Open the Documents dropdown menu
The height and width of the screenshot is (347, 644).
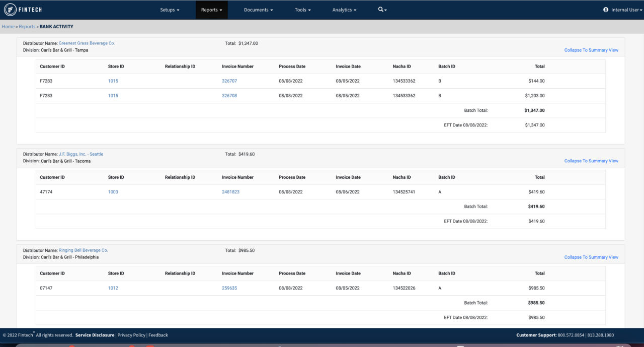click(x=258, y=10)
